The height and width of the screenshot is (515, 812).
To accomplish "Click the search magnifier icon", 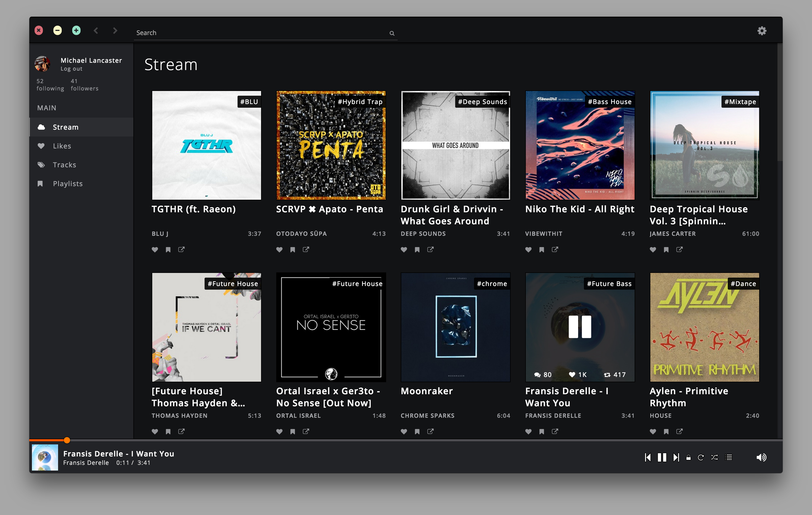I will (392, 33).
